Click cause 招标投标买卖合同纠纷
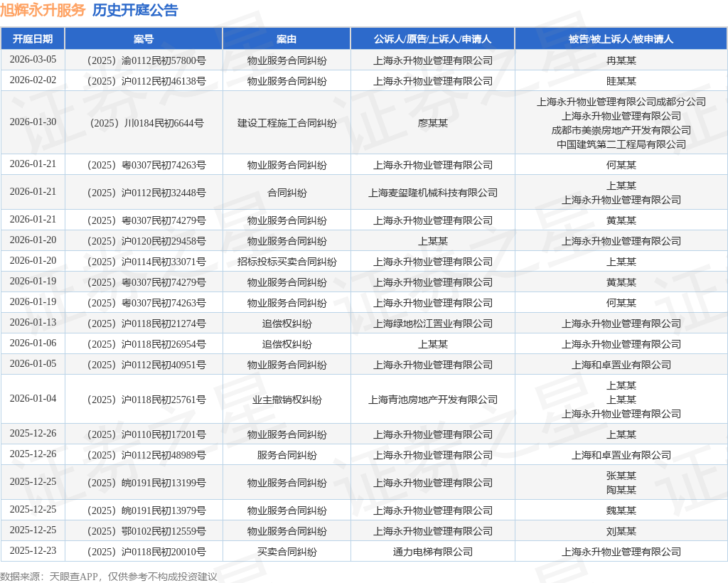Image resolution: width=728 pixels, height=583 pixels. [287, 262]
